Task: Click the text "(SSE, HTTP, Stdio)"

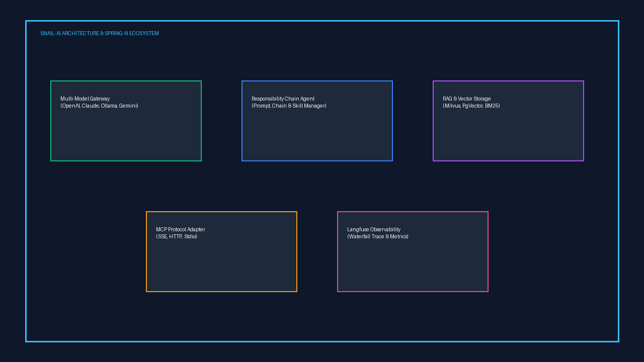Action: tap(177, 237)
